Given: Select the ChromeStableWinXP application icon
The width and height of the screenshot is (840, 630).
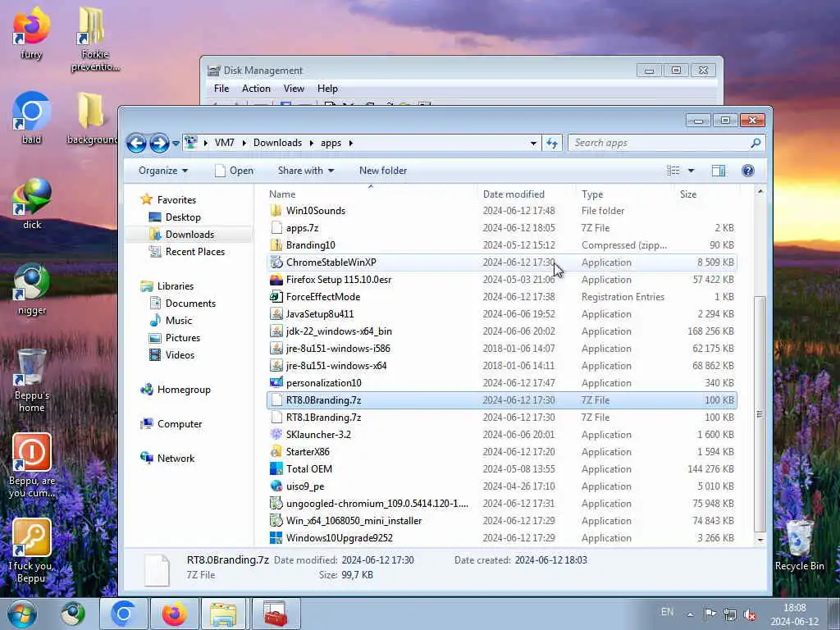Looking at the screenshot, I should coord(276,262).
